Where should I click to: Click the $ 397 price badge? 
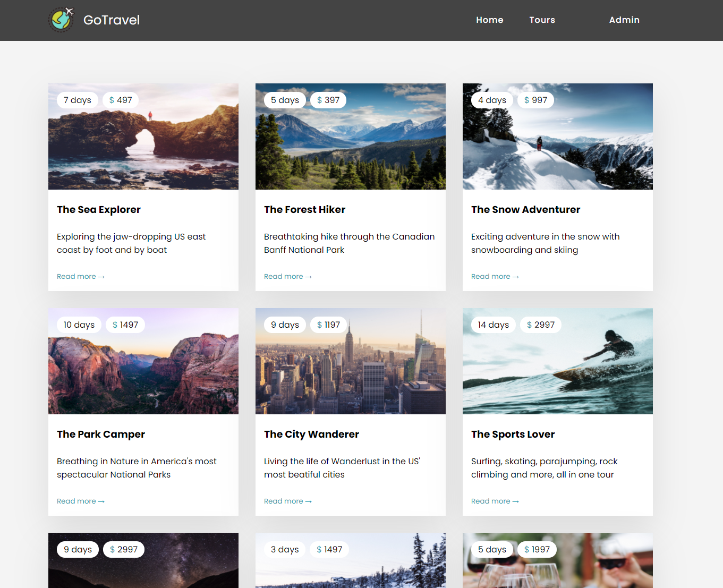pyautogui.click(x=328, y=100)
